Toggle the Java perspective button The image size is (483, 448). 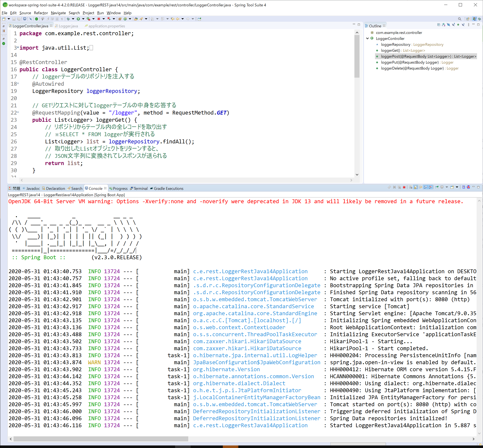[475, 19]
